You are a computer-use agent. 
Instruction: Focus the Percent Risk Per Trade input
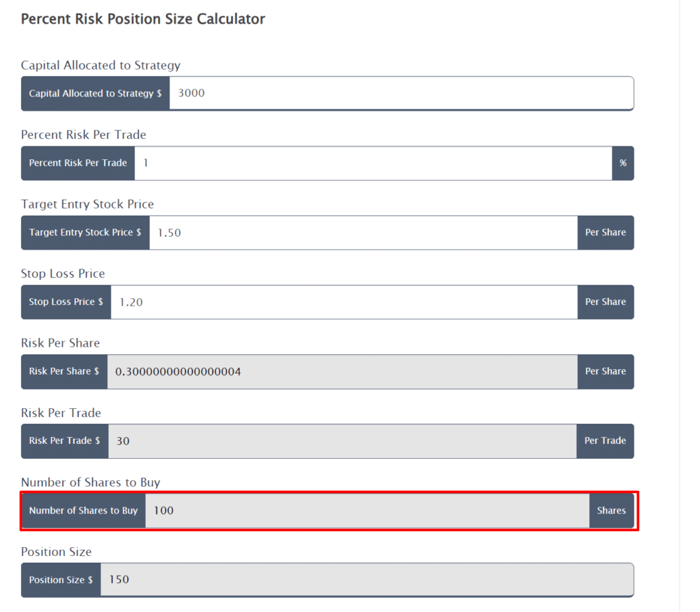pos(373,163)
